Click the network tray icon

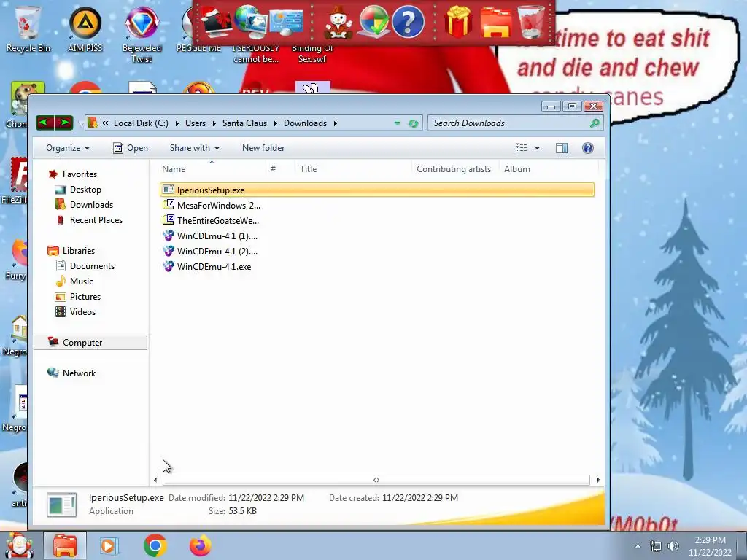[x=656, y=546]
